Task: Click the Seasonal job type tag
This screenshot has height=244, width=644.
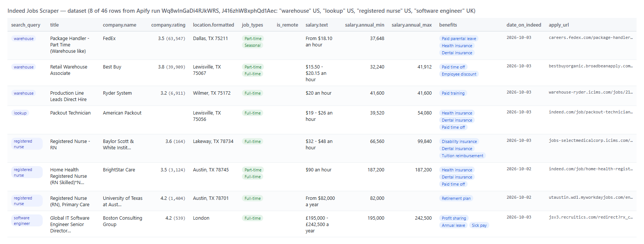Action: pyautogui.click(x=253, y=45)
